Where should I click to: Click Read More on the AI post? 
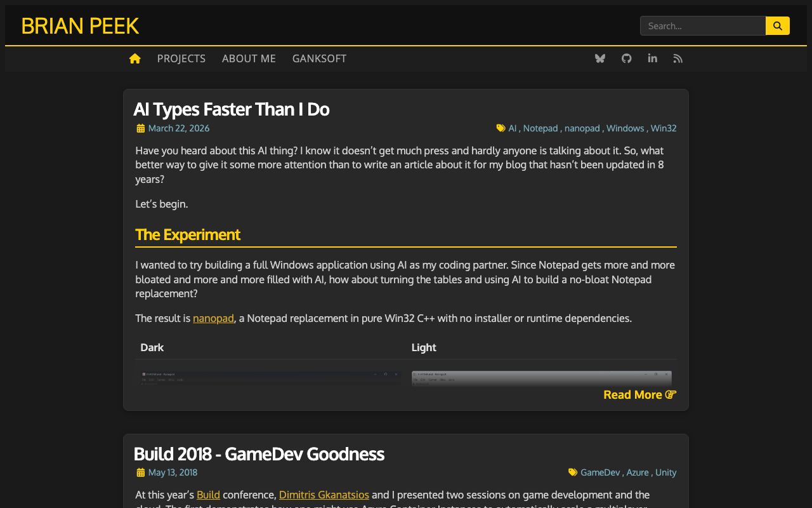640,394
